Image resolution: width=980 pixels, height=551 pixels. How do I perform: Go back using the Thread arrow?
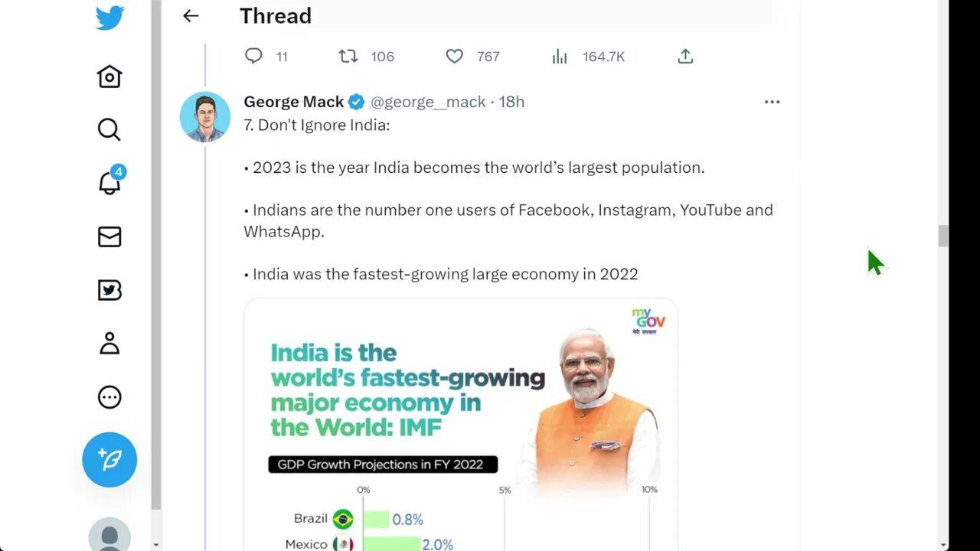[191, 16]
